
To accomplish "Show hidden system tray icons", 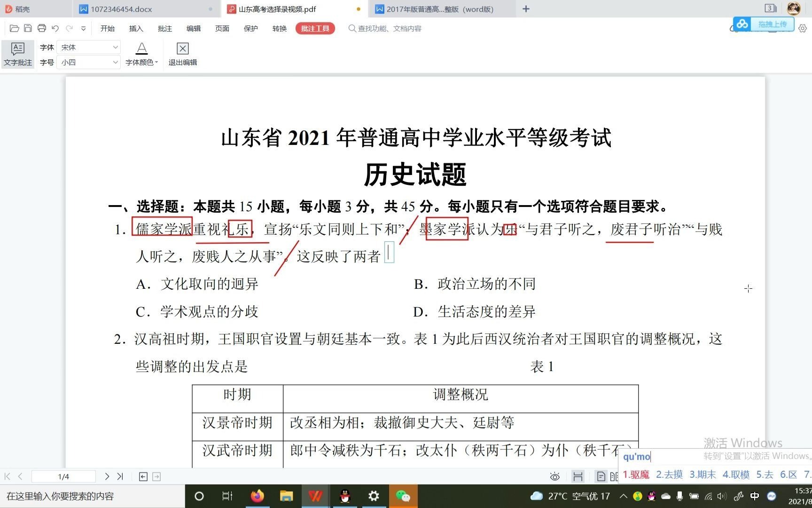I will click(623, 496).
